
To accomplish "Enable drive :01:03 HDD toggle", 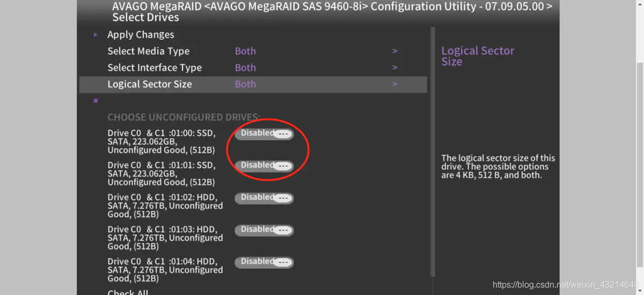I will [x=264, y=230].
